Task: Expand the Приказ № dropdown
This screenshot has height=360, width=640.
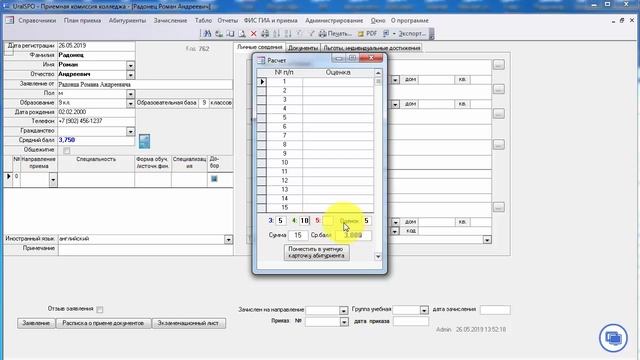Action: coord(344,322)
